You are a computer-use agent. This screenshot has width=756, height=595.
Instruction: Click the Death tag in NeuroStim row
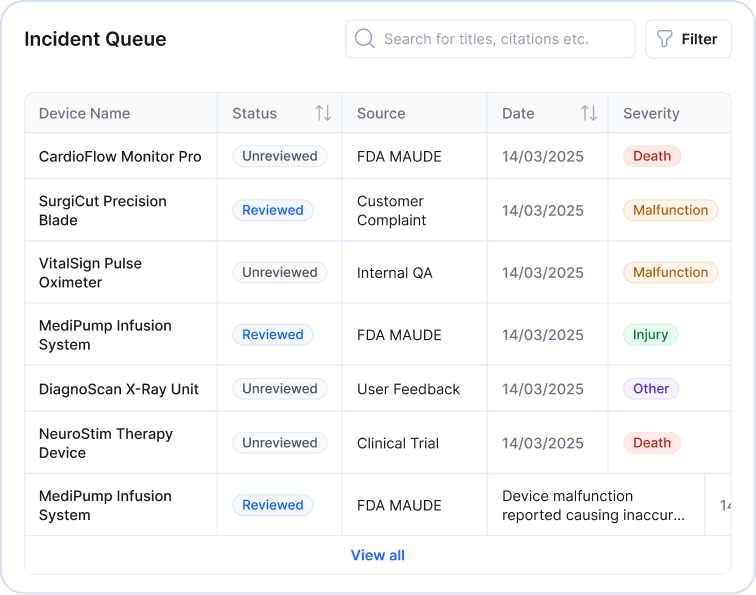[x=652, y=443]
